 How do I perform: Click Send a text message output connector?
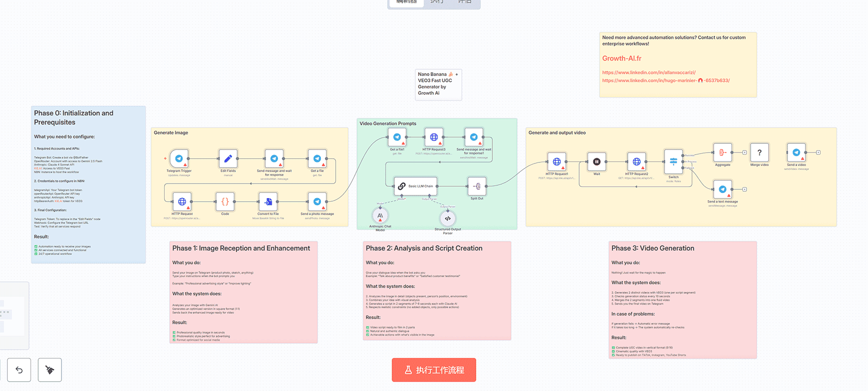click(745, 189)
